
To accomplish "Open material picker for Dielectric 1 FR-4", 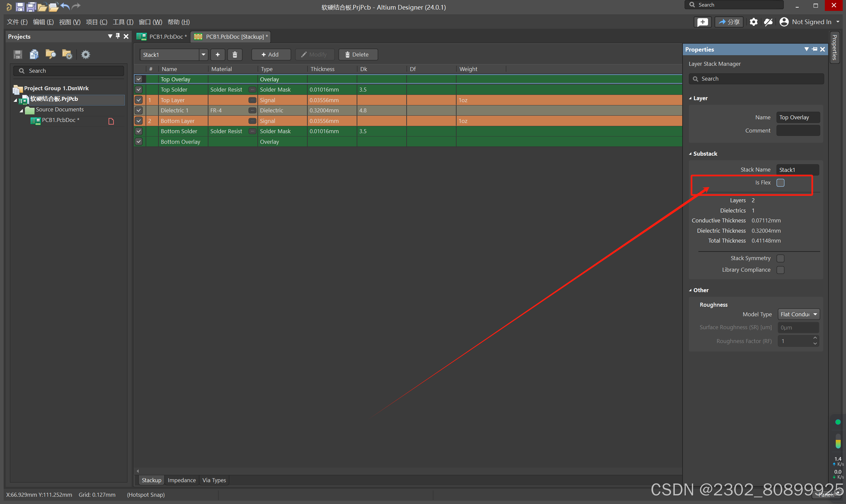I will coord(252,110).
